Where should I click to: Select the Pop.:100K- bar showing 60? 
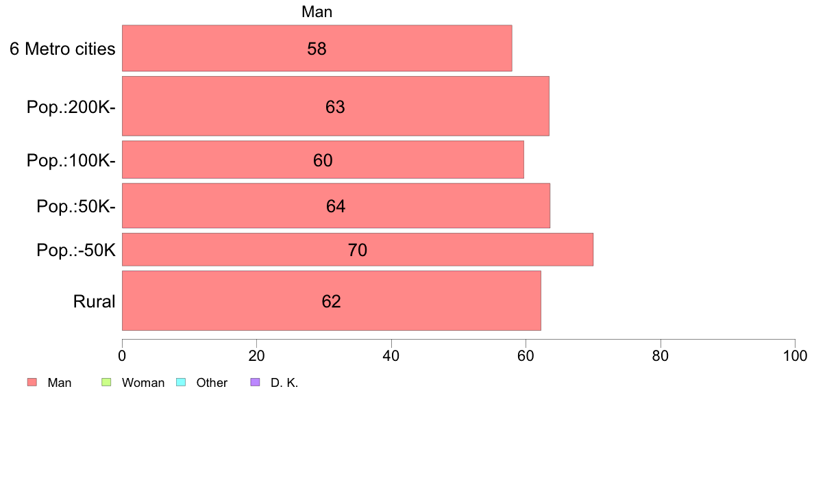point(323,160)
